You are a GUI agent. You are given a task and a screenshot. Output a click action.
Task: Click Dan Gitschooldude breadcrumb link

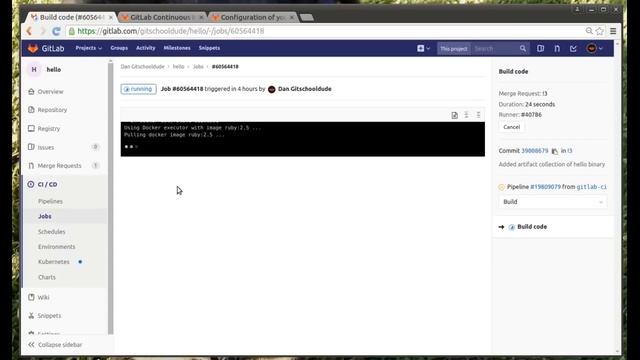(x=142, y=67)
